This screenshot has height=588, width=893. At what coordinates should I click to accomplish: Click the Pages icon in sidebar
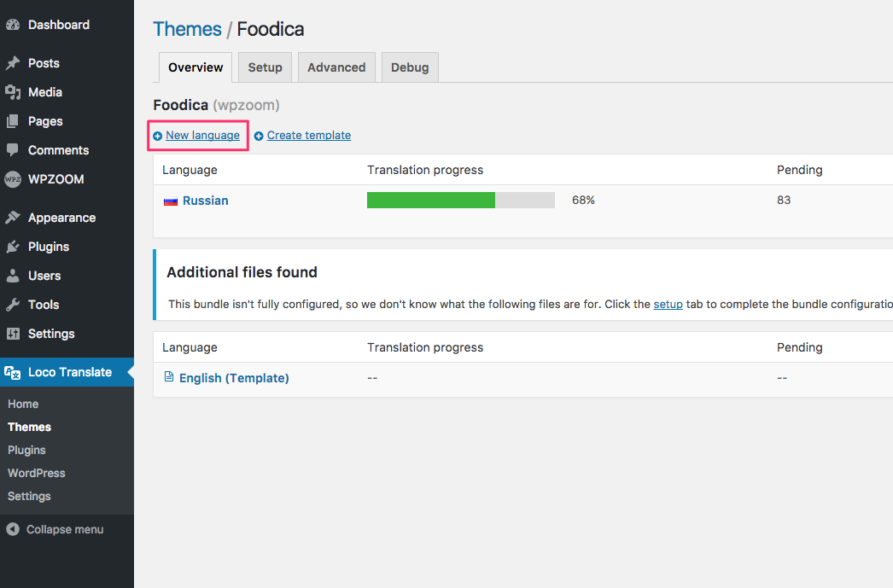pos(13,121)
